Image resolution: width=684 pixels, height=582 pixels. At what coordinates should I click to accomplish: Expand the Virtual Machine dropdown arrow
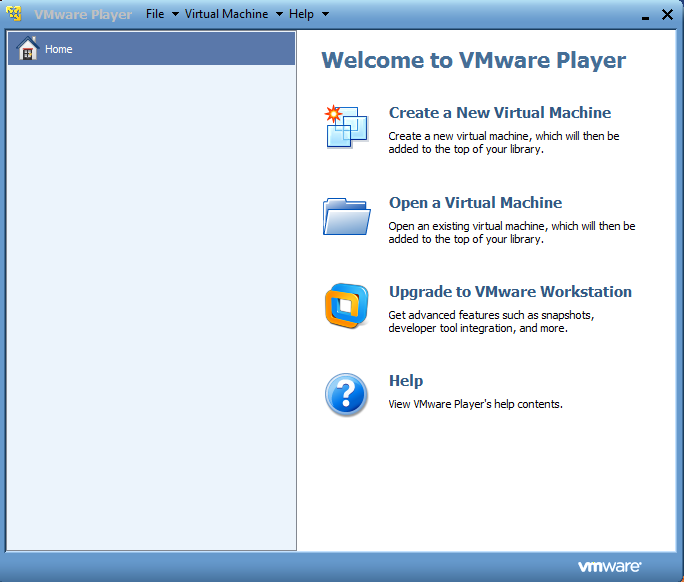click(x=279, y=14)
